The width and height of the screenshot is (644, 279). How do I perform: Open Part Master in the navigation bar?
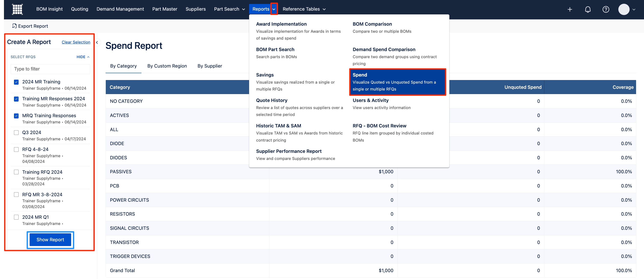click(165, 9)
